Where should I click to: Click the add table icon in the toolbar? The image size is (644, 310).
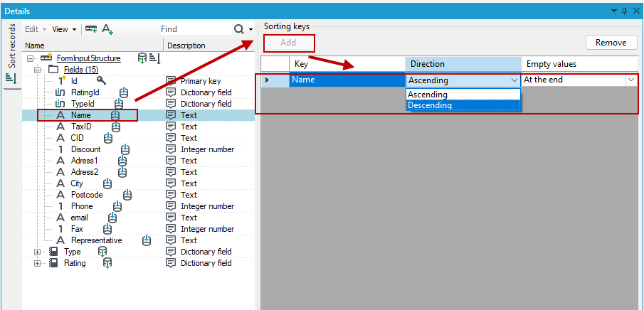coord(91,29)
